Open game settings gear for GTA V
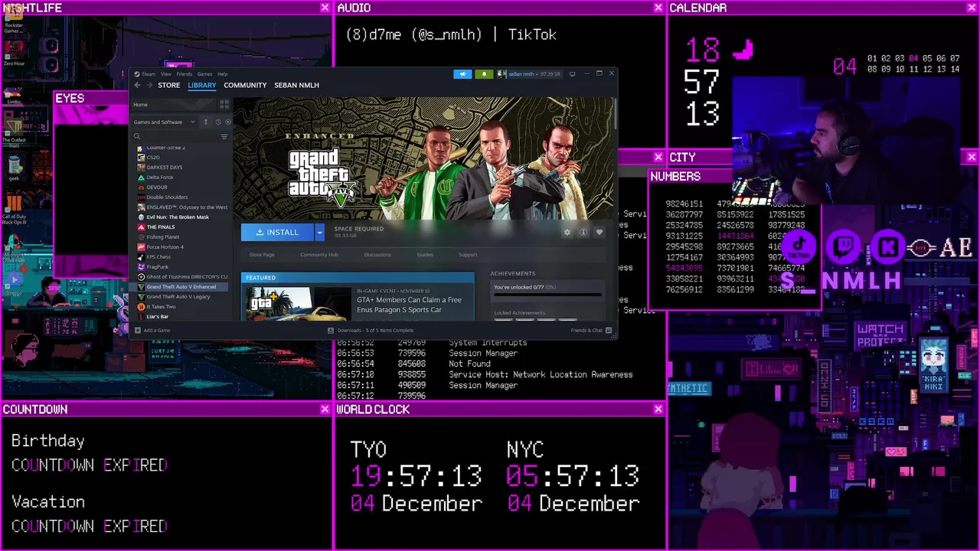The height and width of the screenshot is (551, 980). point(567,232)
